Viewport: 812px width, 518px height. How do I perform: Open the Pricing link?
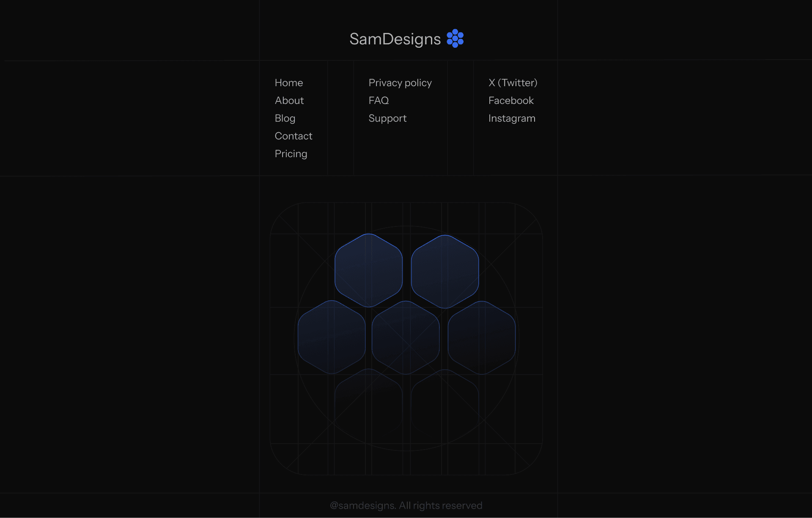pyautogui.click(x=291, y=154)
